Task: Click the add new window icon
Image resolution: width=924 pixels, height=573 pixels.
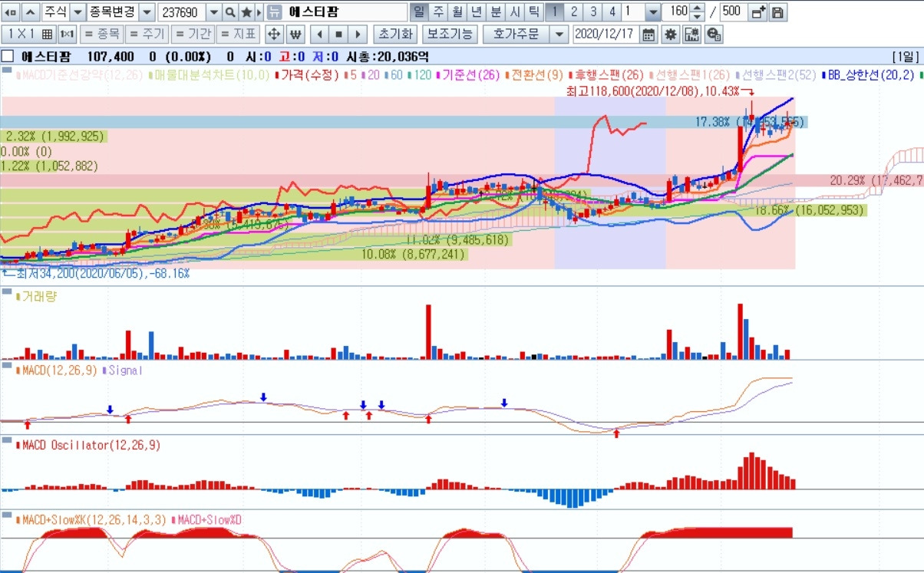Action: (x=757, y=12)
